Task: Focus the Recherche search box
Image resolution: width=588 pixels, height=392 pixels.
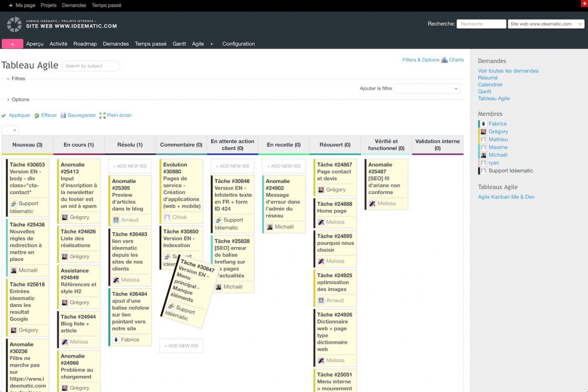Action: pyautogui.click(x=482, y=24)
